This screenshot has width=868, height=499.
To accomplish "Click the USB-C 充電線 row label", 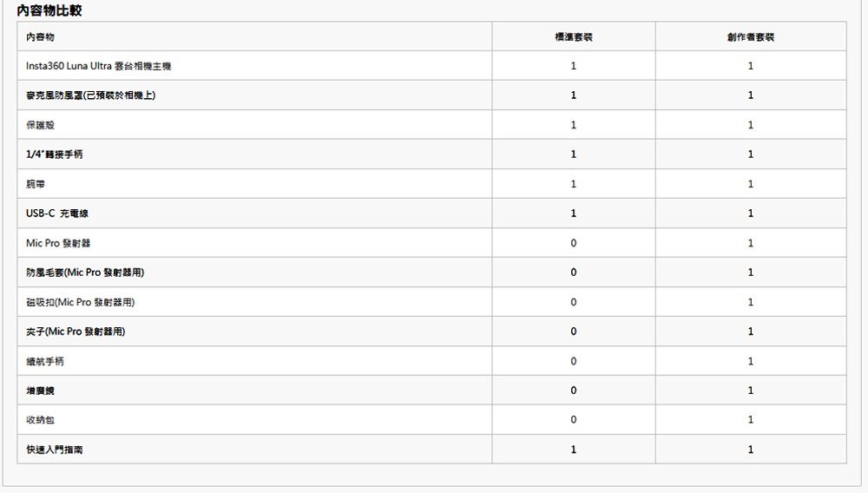I will pos(57,213).
